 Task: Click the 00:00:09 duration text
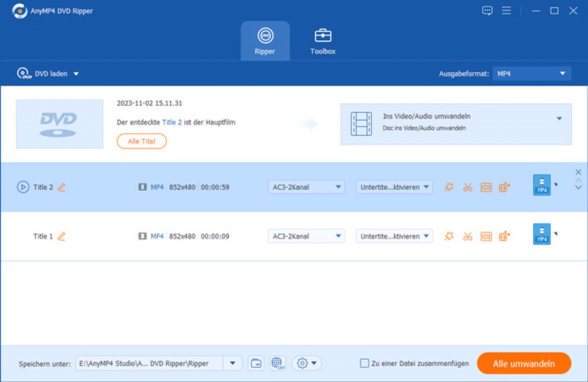[x=215, y=236]
